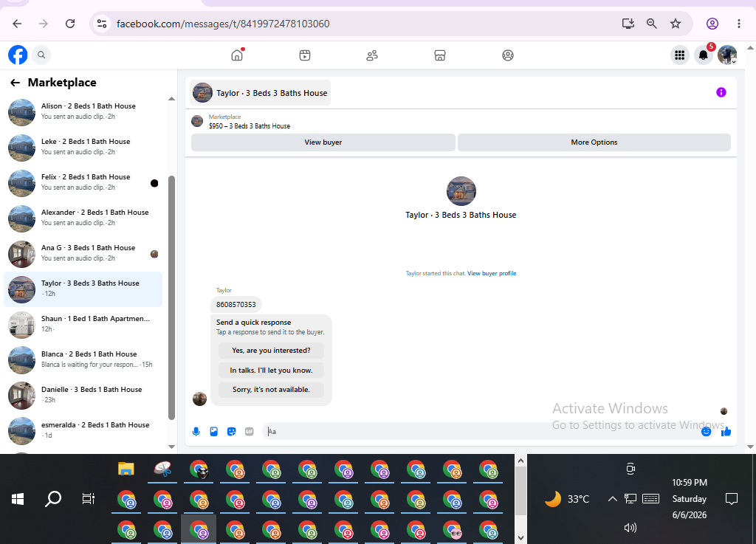Send a thumbs up like
756x544 pixels.
(726, 432)
